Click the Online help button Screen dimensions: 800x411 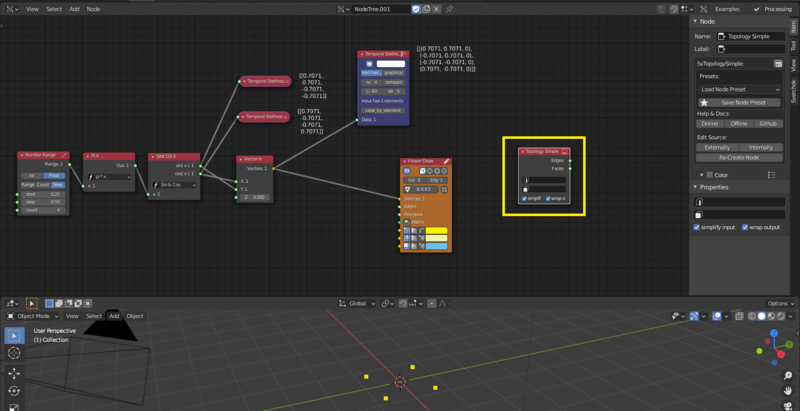710,124
